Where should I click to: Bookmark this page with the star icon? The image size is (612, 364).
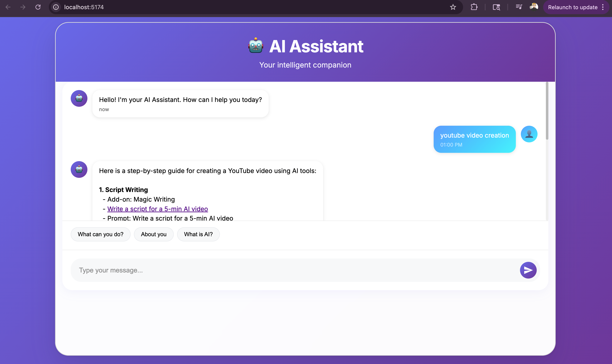point(453,7)
